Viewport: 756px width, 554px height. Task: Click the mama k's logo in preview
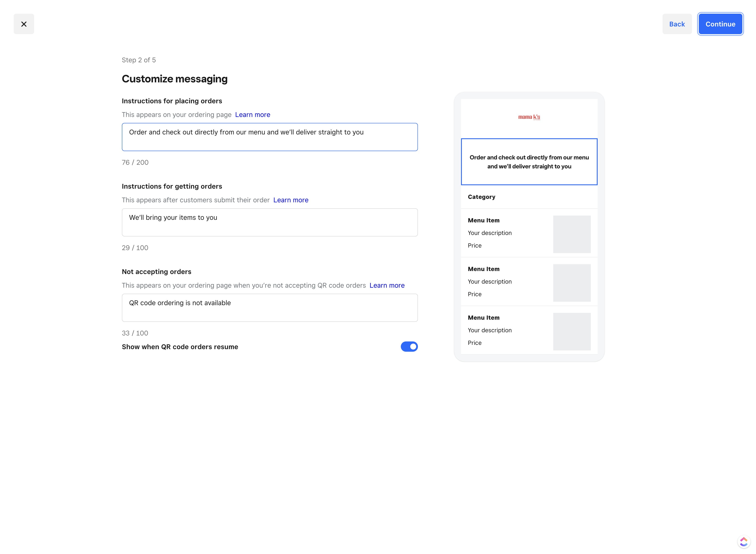pyautogui.click(x=529, y=117)
